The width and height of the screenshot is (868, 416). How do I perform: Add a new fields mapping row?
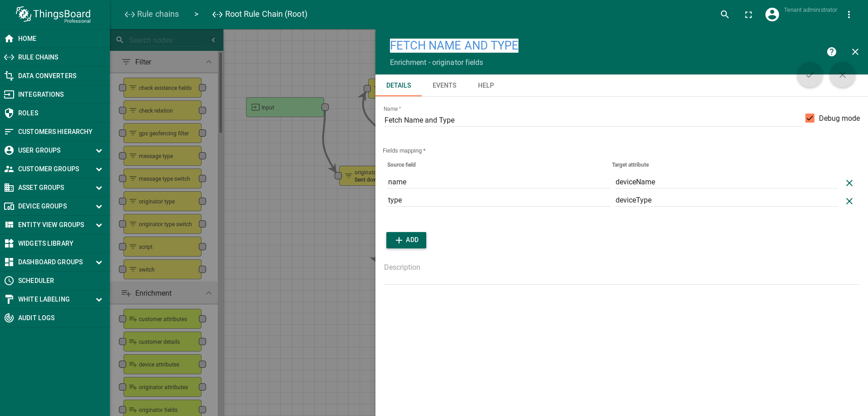pyautogui.click(x=406, y=240)
